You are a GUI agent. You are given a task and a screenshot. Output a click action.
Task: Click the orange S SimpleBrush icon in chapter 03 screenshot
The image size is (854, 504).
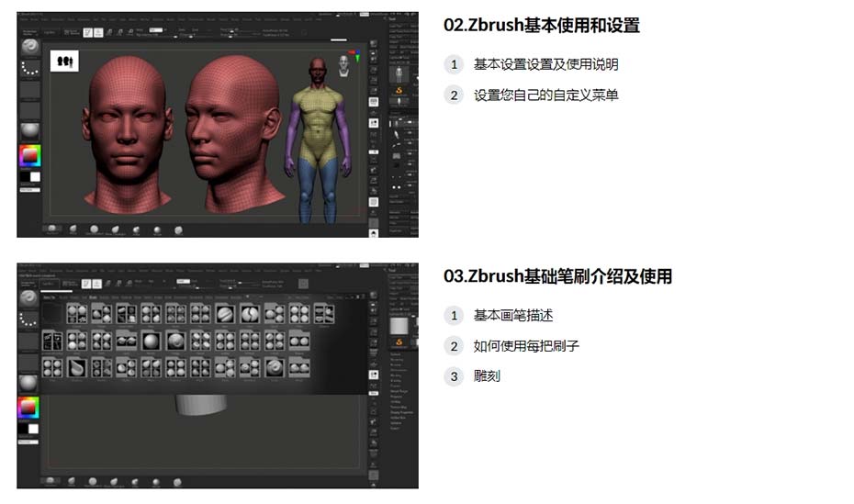pos(399,342)
